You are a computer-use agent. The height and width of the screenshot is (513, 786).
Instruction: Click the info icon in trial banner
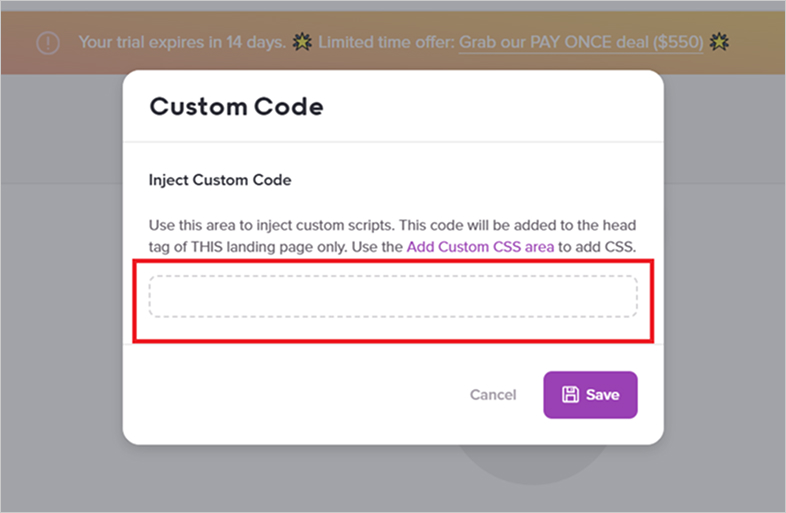[x=47, y=43]
